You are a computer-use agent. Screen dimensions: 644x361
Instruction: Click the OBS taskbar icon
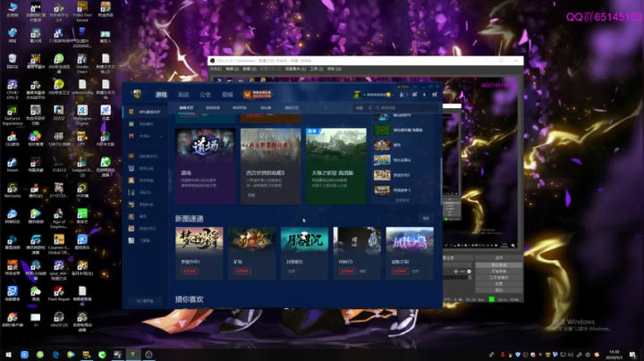coord(148,355)
